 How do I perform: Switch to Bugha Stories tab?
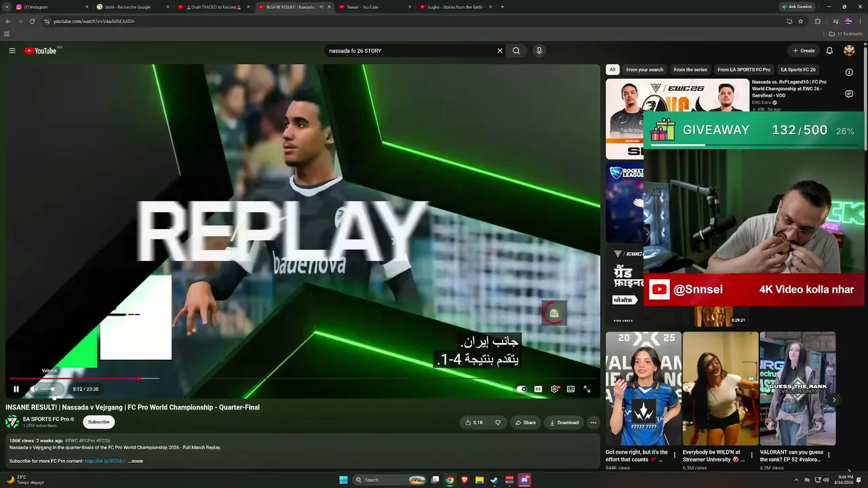(456, 7)
